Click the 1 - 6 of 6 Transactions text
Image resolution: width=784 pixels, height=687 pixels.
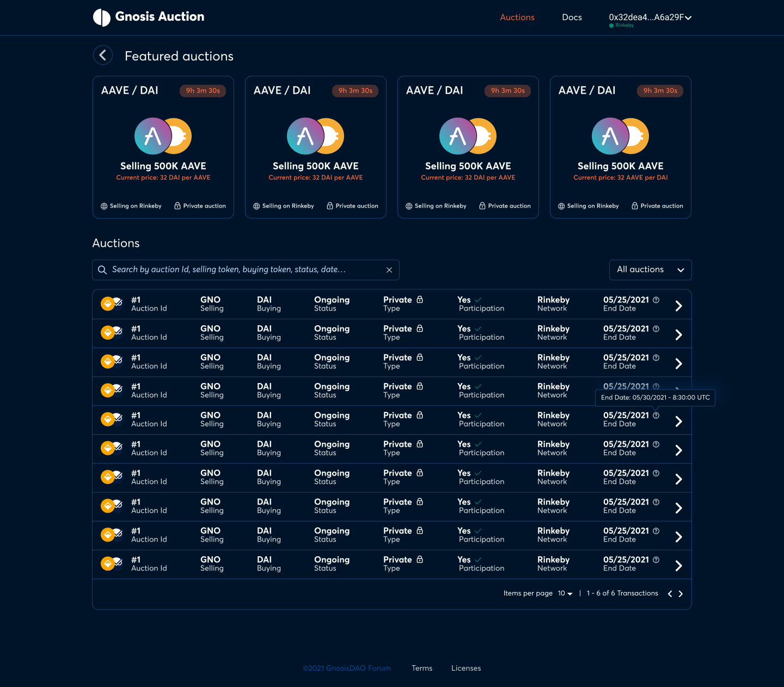[622, 593]
